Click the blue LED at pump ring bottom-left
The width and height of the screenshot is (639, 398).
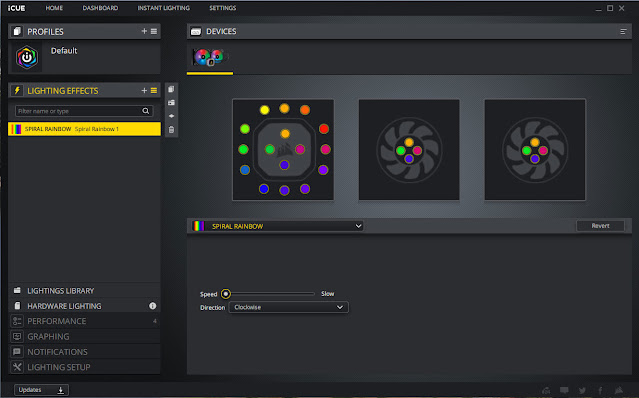point(245,169)
